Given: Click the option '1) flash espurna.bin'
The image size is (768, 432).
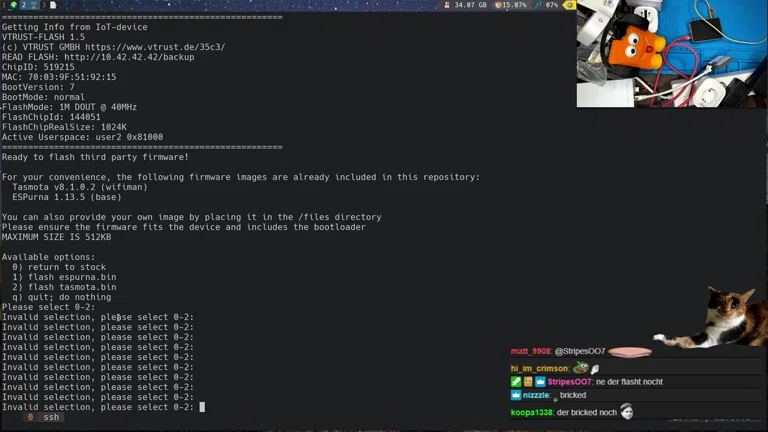Looking at the screenshot, I should pyautogui.click(x=64, y=277).
